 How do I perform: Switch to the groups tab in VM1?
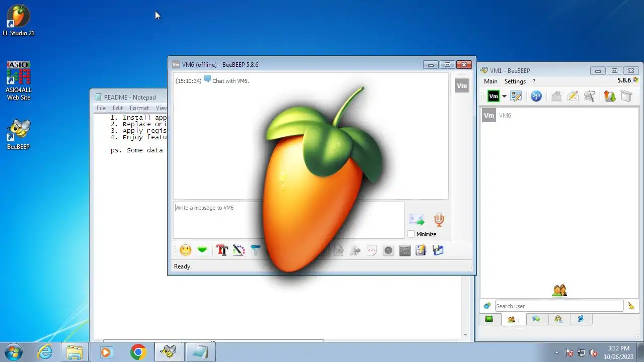[x=558, y=319]
